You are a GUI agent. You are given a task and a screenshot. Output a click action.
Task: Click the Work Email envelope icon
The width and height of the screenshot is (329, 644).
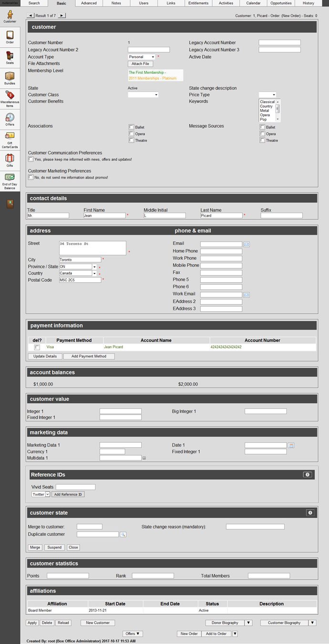247,295
